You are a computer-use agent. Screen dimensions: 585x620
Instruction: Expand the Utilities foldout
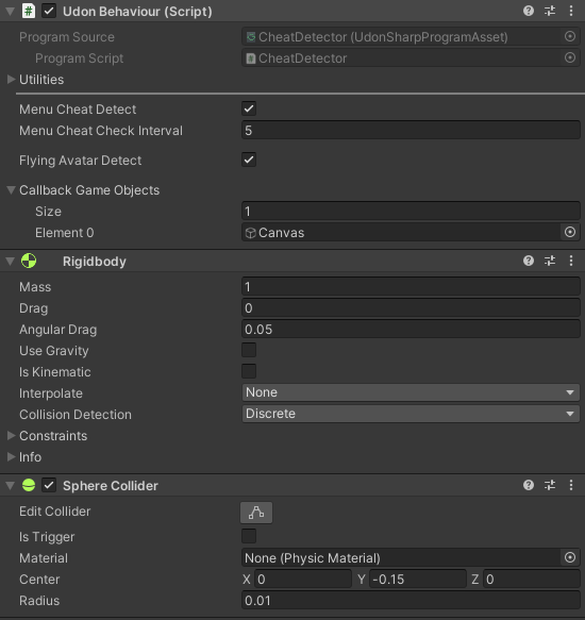(11, 79)
